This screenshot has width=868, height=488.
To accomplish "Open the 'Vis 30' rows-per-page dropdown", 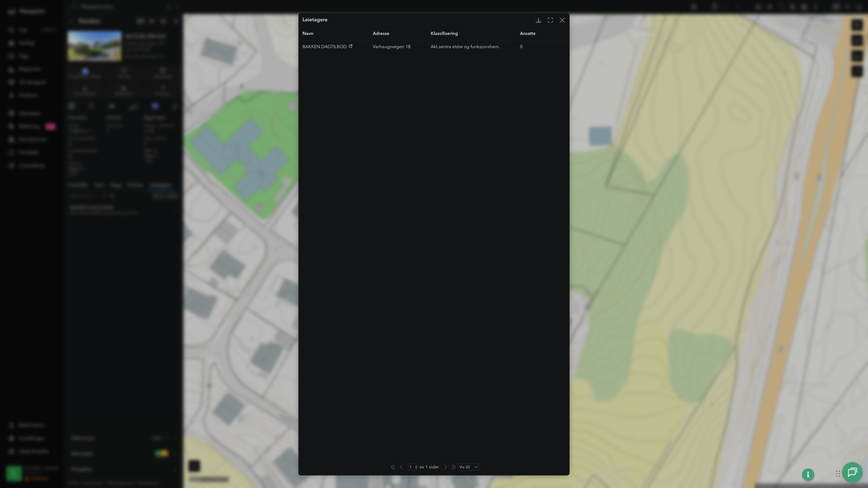I will pyautogui.click(x=468, y=467).
